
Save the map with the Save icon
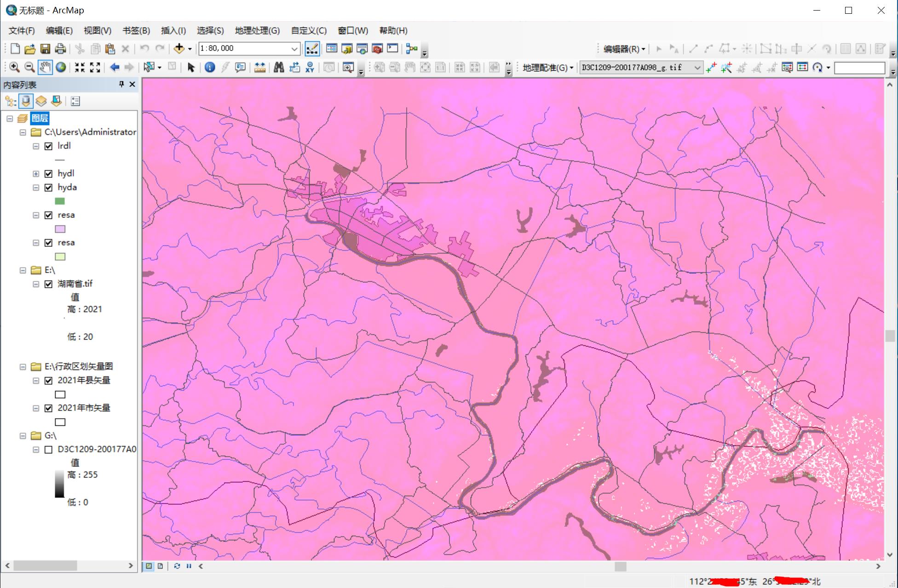coord(45,49)
